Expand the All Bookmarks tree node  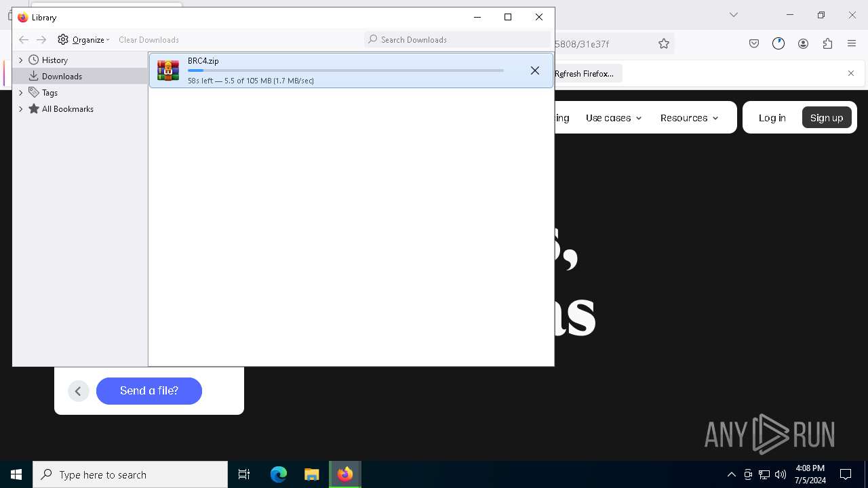21,109
